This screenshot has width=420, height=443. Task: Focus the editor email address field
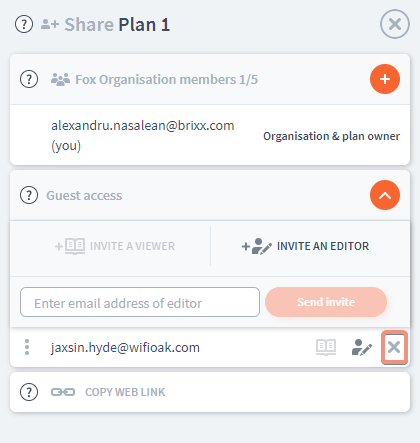click(x=140, y=302)
